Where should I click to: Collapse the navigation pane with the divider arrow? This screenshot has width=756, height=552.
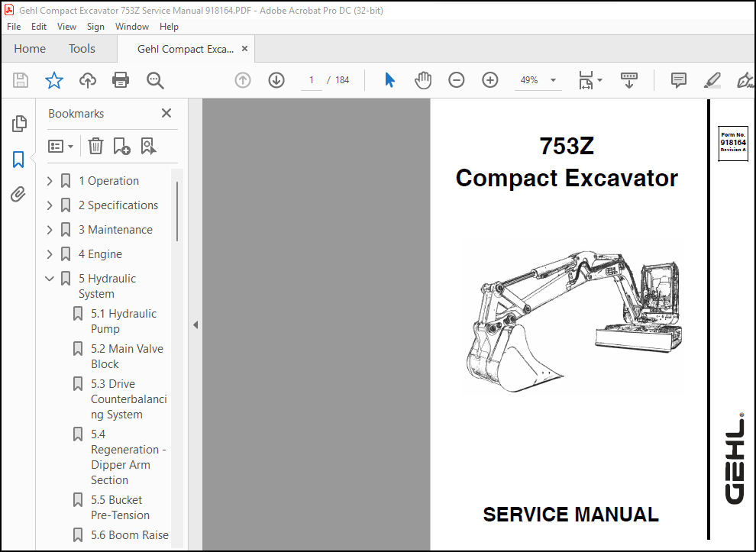(196, 324)
